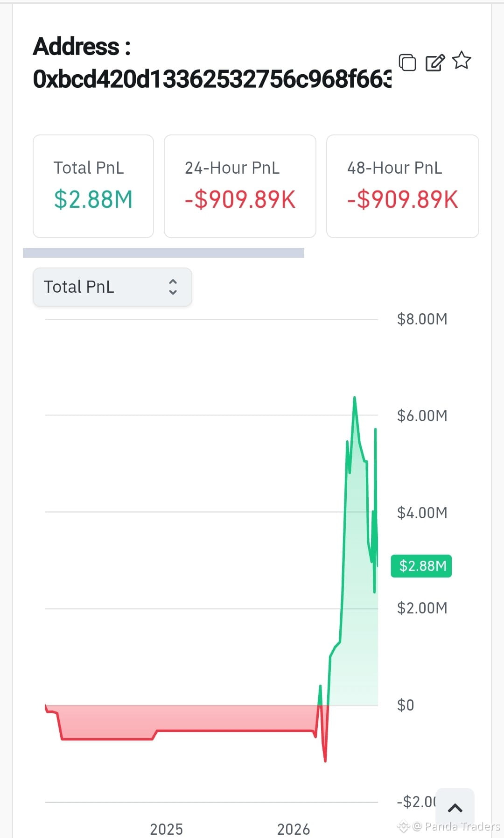
Task: Select the 24-Hour PnL card
Action: (x=240, y=186)
